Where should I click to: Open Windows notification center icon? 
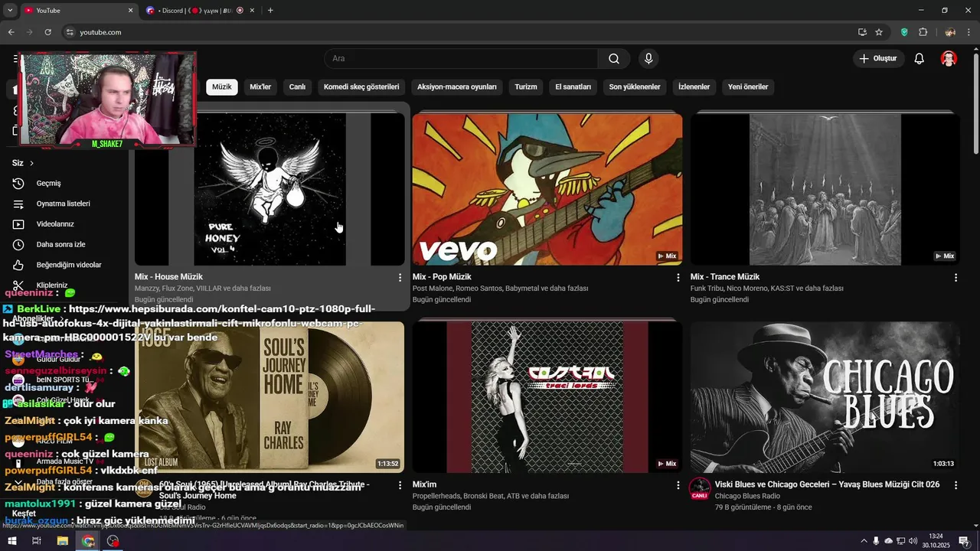(x=964, y=541)
